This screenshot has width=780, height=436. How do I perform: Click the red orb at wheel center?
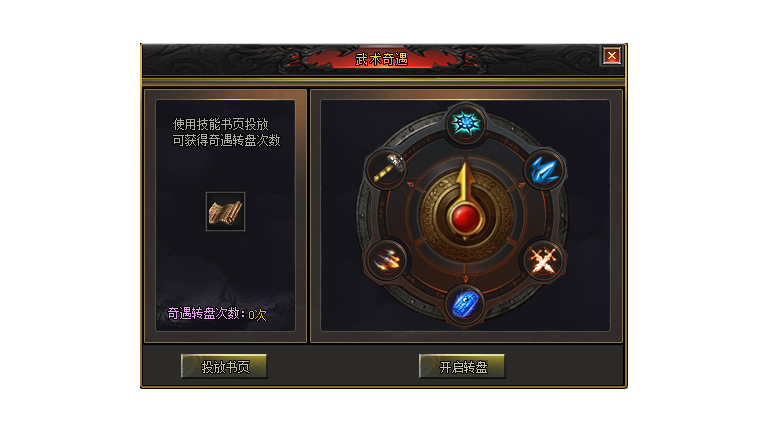pos(466,218)
